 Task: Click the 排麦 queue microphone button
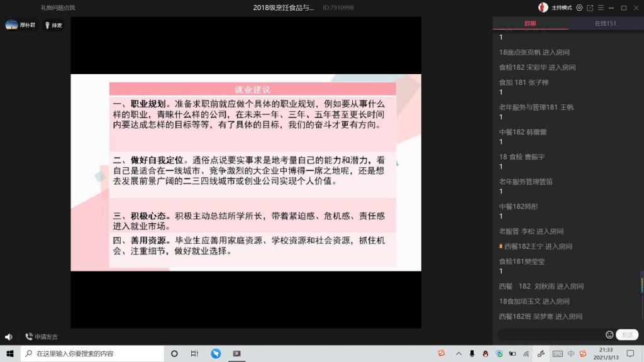53,25
